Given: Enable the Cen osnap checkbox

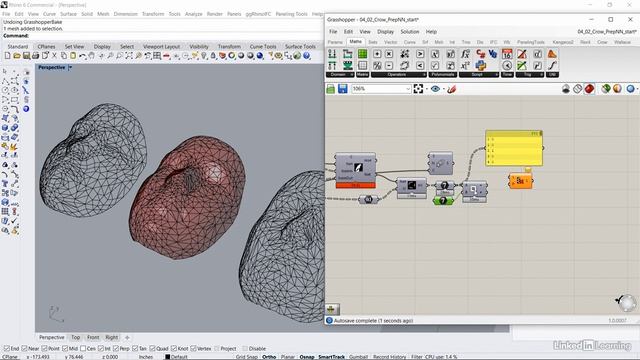Looking at the screenshot, I should click(x=83, y=349).
